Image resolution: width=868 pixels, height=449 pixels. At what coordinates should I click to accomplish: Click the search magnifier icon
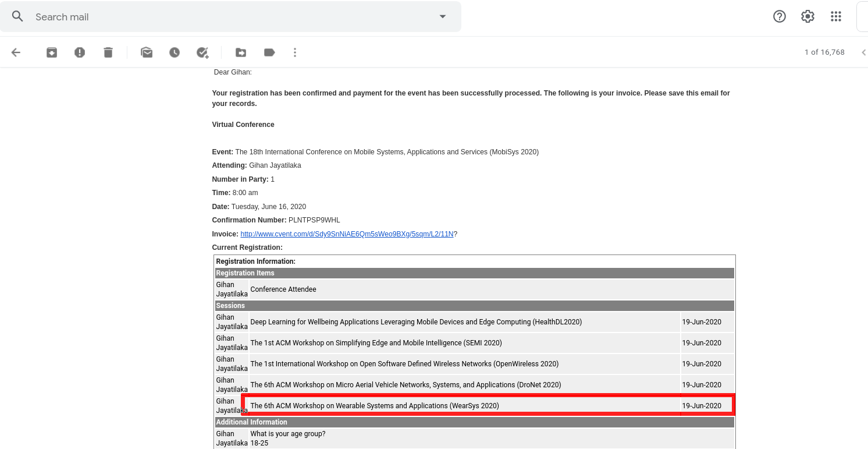(17, 17)
